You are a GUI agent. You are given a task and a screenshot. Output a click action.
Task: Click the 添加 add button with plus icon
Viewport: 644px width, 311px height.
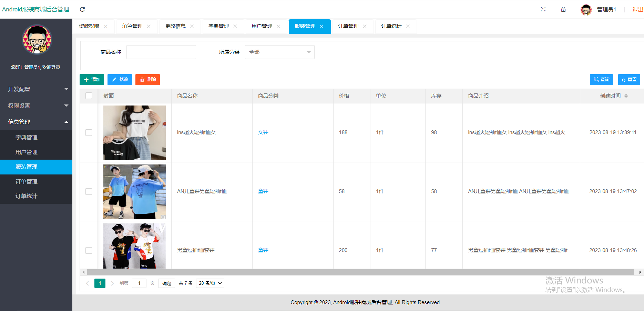coord(92,80)
